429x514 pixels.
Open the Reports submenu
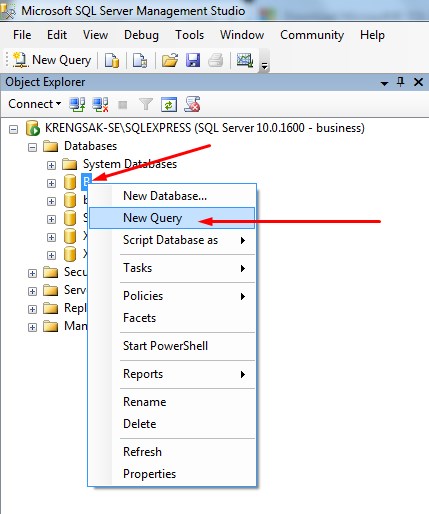click(x=172, y=374)
